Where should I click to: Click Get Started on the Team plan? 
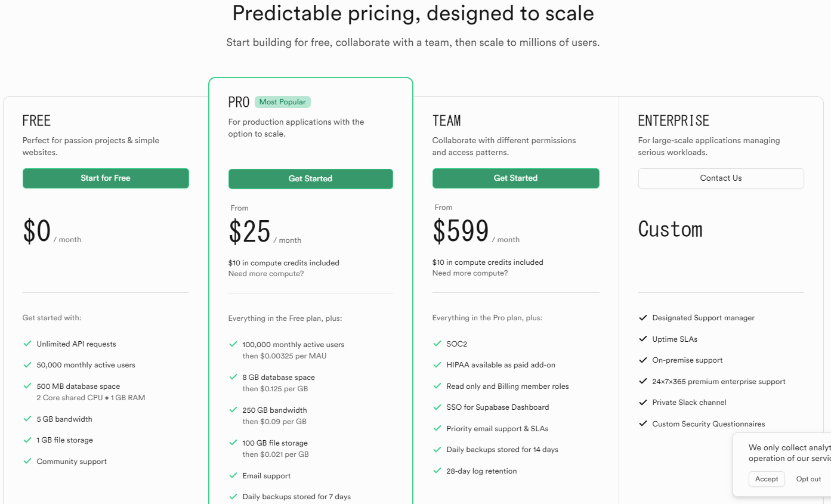(515, 178)
